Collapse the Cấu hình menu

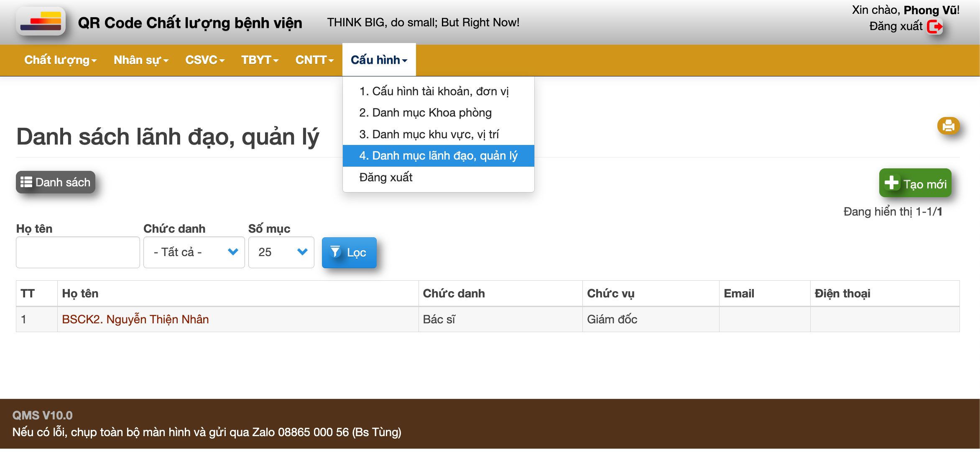(x=379, y=60)
